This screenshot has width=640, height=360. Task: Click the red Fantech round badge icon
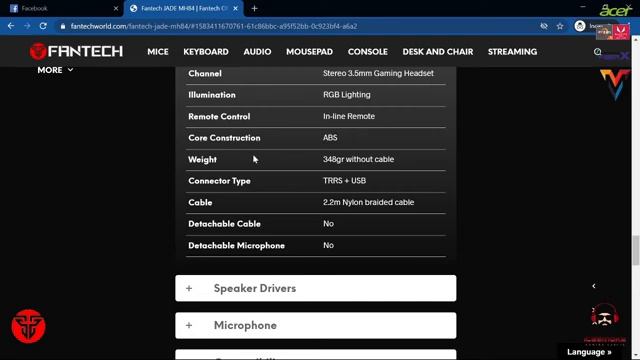pyautogui.click(x=28, y=326)
